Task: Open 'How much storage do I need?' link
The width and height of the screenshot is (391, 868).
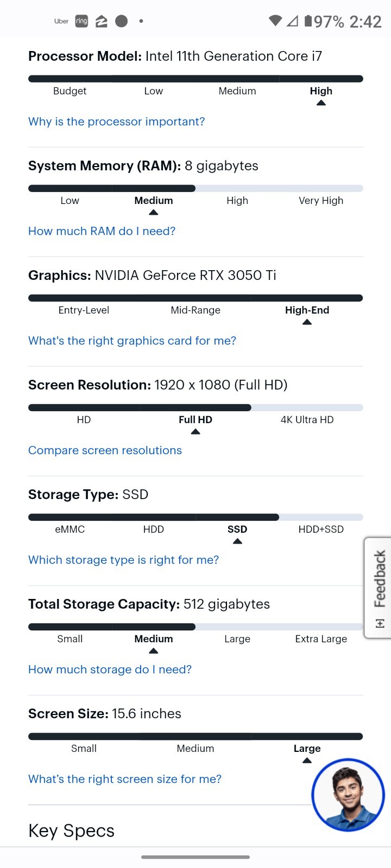Action: [x=110, y=669]
